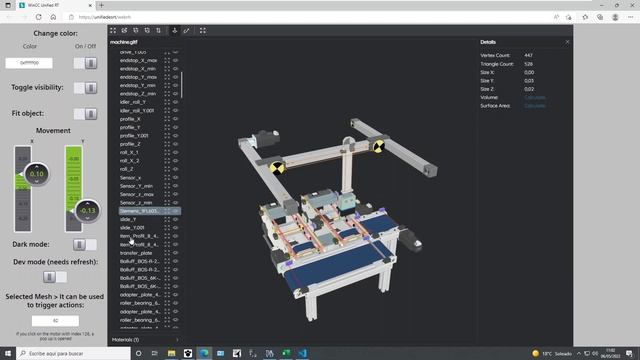
Task: Click the machine.gltf model header
Action: click(124, 42)
